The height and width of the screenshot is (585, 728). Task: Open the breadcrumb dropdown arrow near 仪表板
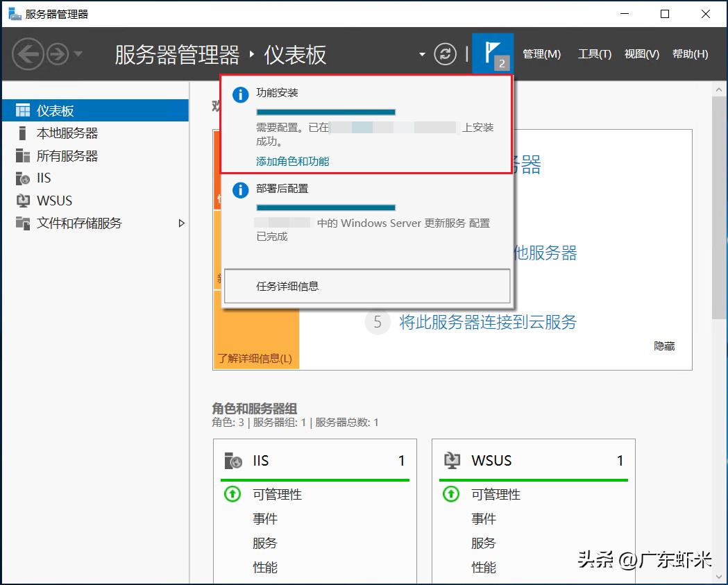[422, 53]
